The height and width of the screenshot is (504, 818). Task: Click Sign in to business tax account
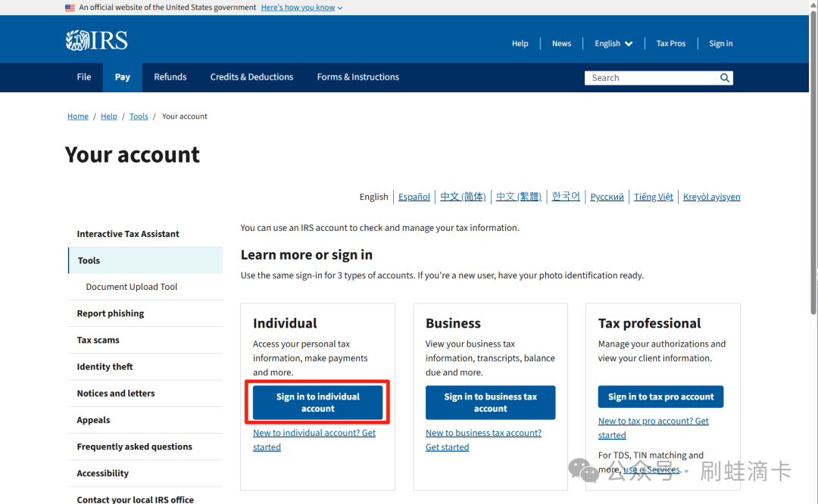point(490,403)
